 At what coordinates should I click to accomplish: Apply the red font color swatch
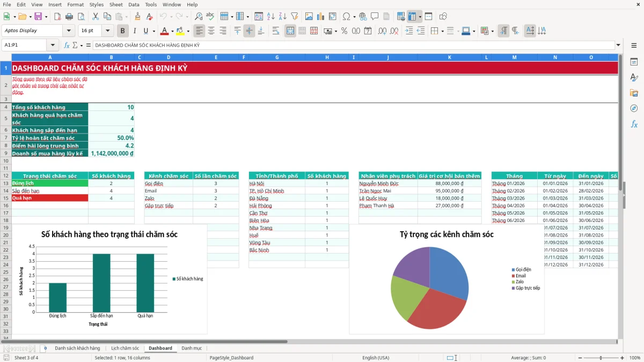pyautogui.click(x=165, y=31)
